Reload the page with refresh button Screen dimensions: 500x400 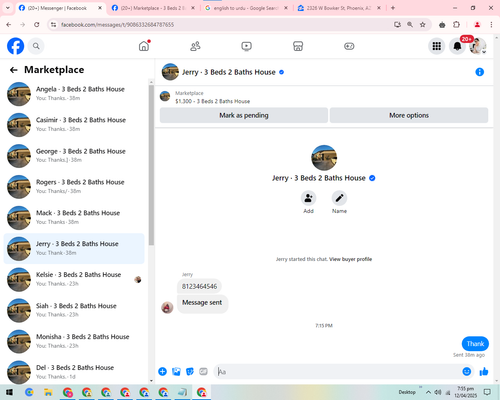coord(37,24)
